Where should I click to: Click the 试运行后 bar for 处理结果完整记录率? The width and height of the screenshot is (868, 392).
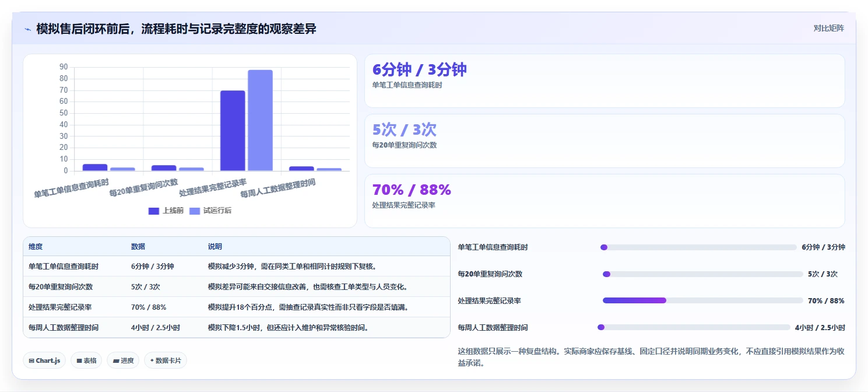260,120
